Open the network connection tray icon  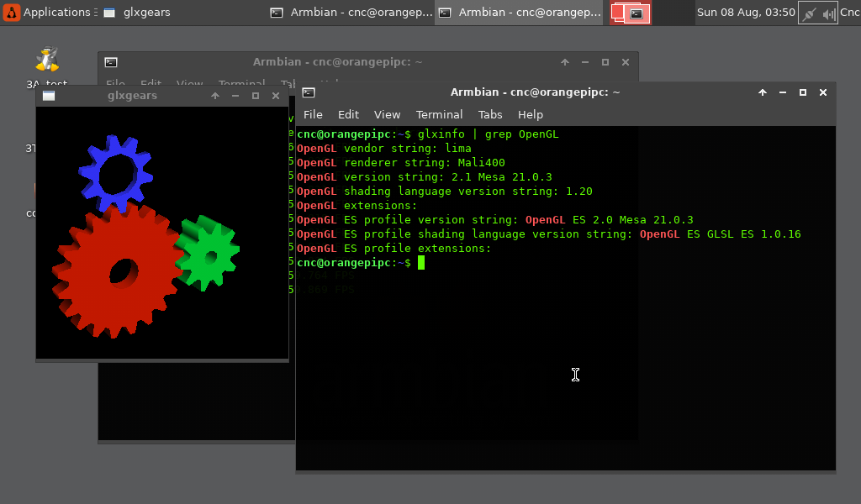pyautogui.click(x=809, y=13)
